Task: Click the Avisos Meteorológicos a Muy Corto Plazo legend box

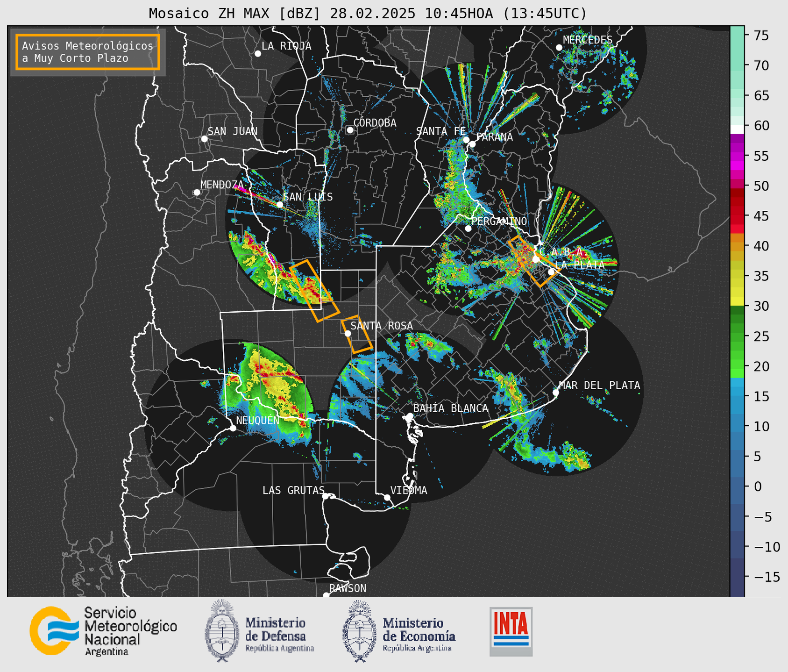Action: [88, 52]
